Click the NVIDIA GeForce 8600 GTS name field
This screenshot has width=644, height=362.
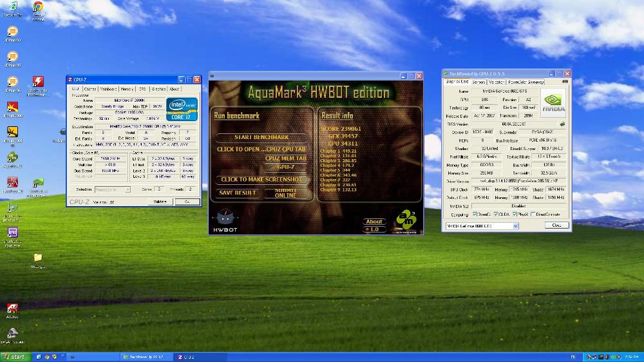(x=504, y=91)
